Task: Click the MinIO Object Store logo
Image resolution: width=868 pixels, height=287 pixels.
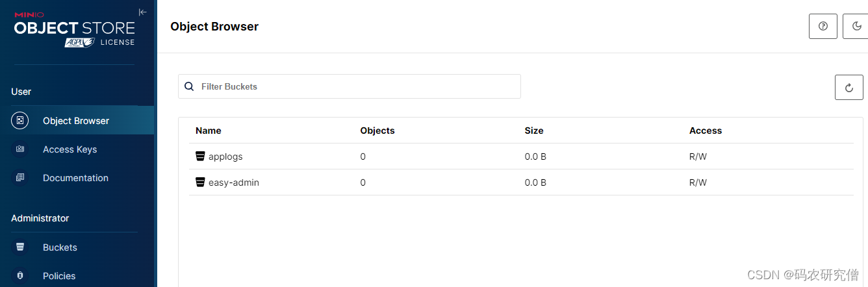Action: click(x=74, y=29)
